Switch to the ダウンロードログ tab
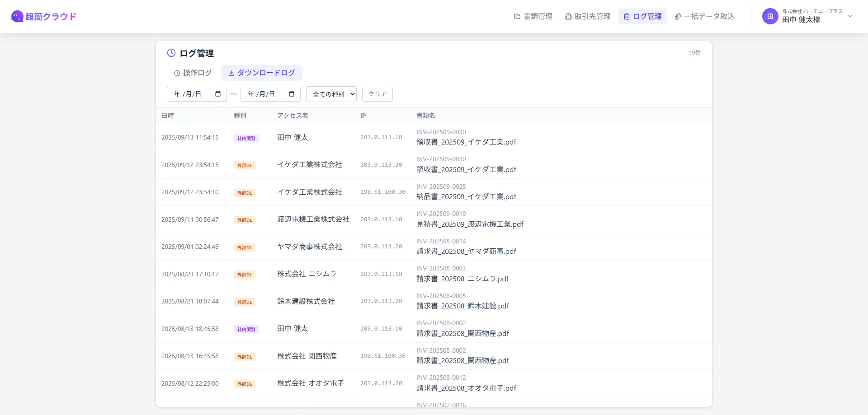Viewport: 868px width, 415px height. [x=261, y=73]
